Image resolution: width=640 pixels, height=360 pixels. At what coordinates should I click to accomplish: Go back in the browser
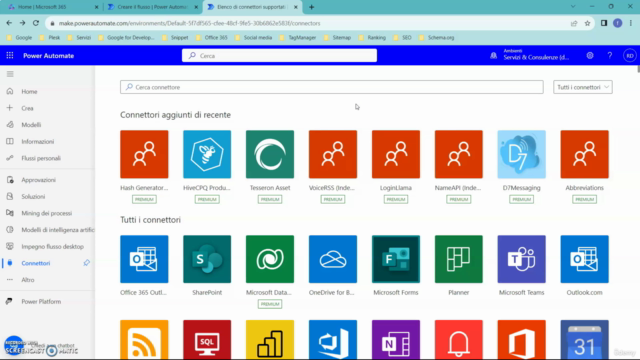click(9, 23)
